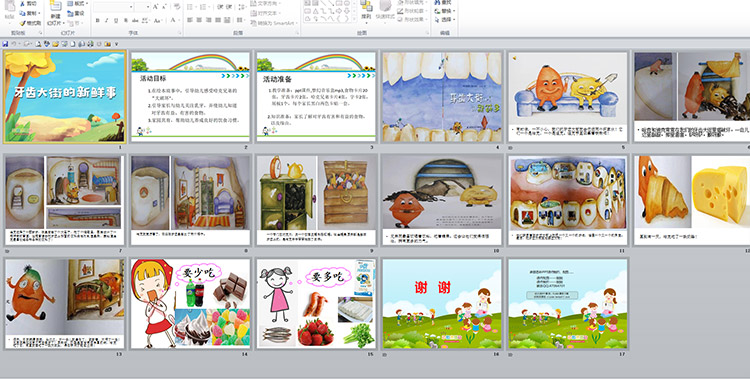Open the Font name dropdown
The width and height of the screenshot is (750, 379).
pos(131,7)
